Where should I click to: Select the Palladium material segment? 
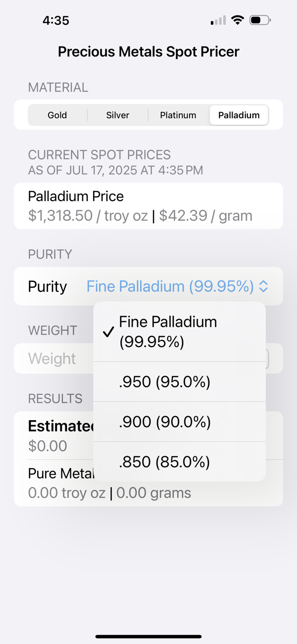click(x=239, y=115)
